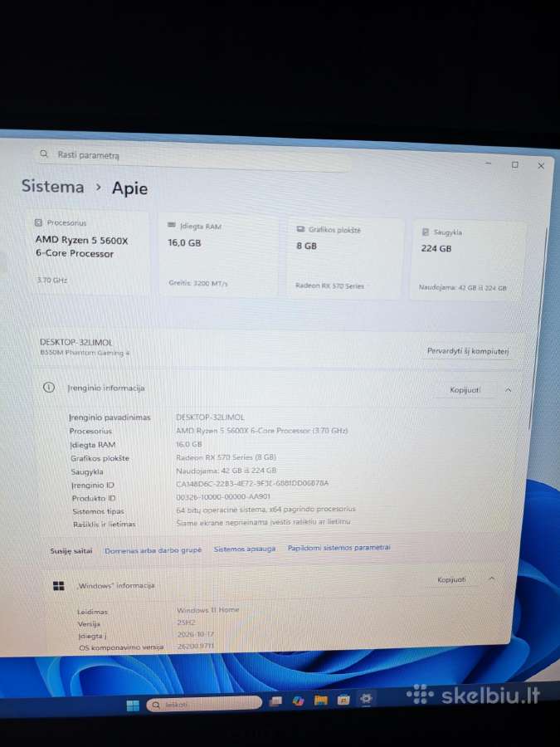The width and height of the screenshot is (560, 747).
Task: Click "Radeon RX 570 Series (8 GB)" value
Action: tap(226, 456)
